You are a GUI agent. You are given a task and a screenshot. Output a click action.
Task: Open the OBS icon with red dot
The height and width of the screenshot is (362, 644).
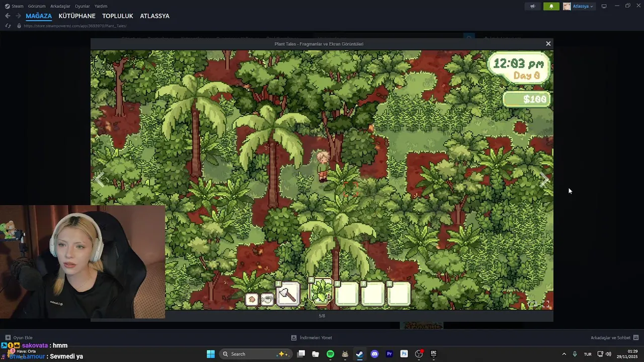point(419,354)
